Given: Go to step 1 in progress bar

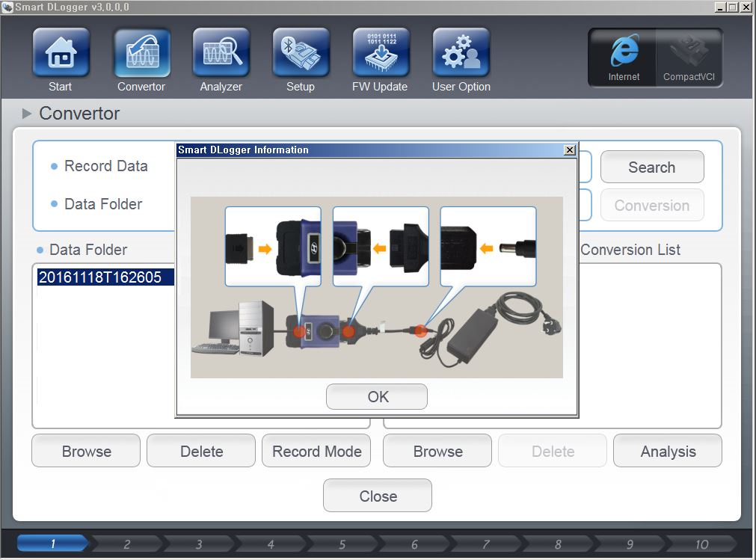Looking at the screenshot, I should pyautogui.click(x=53, y=544).
